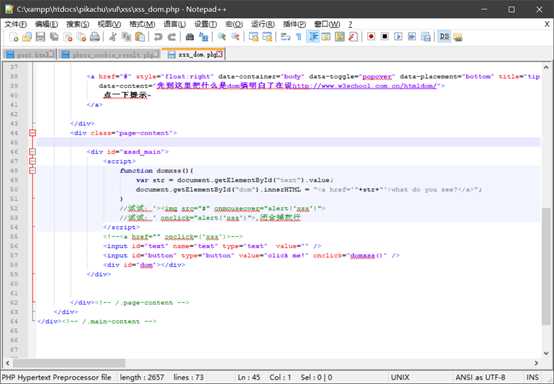
Task: Open Find with the binoculars icon
Action: click(x=190, y=37)
